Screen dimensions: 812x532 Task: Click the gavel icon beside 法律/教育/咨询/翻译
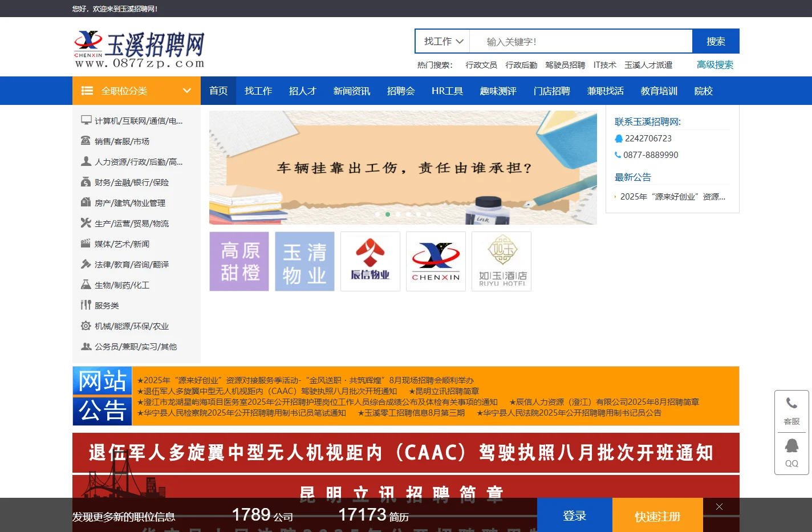pyautogui.click(x=86, y=264)
